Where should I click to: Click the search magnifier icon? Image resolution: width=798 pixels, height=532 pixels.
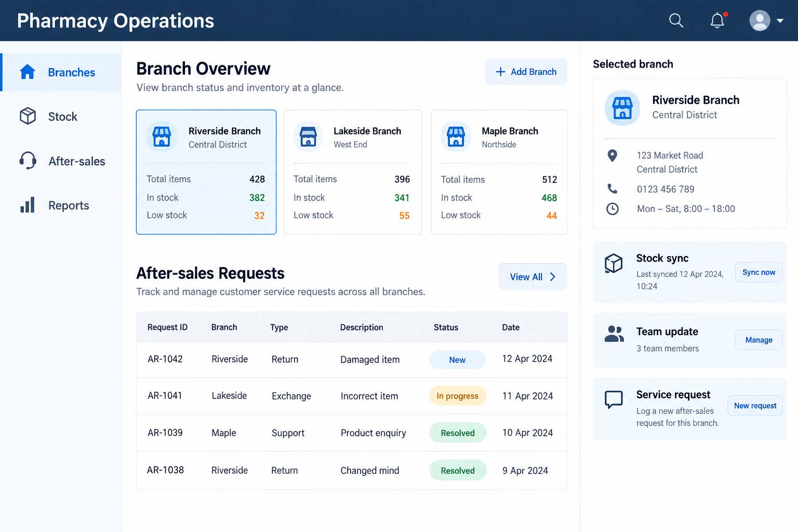(x=676, y=21)
